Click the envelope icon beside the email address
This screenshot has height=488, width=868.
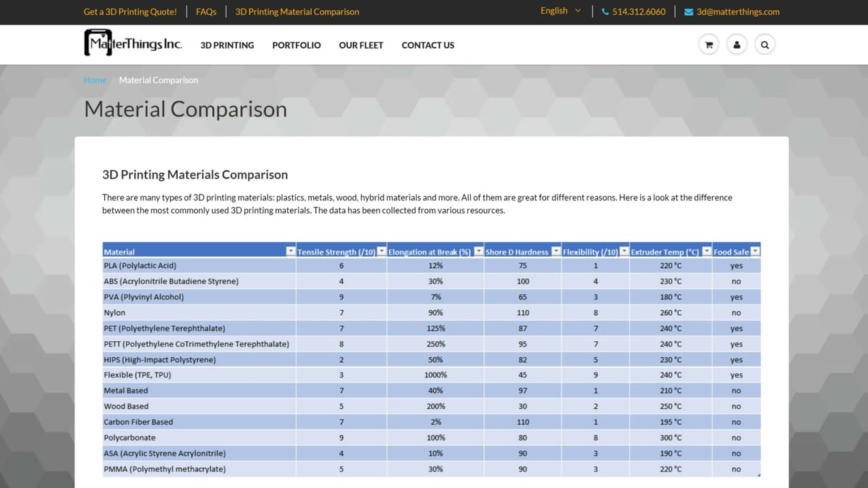(x=689, y=12)
